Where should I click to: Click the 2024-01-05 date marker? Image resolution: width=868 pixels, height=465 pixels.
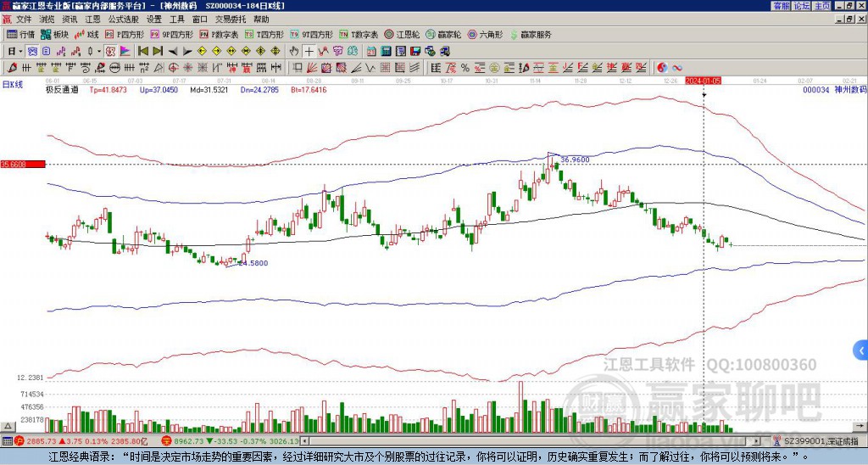click(x=703, y=81)
